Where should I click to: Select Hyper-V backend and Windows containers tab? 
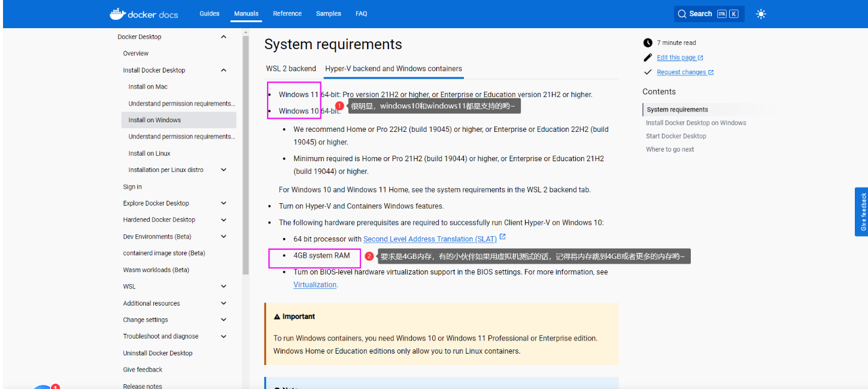coord(393,68)
